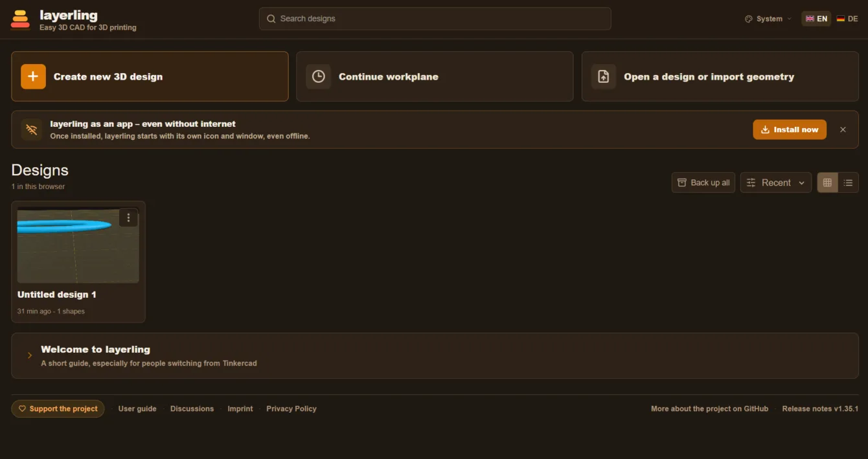Click the Install now button

click(x=790, y=129)
